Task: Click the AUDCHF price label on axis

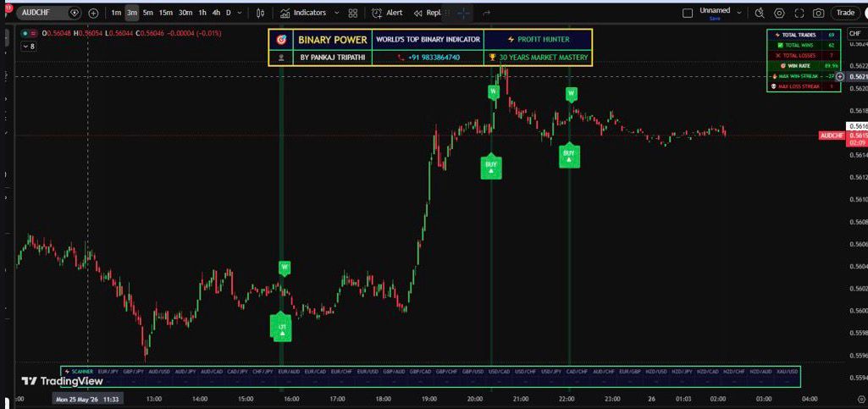Action: point(832,135)
